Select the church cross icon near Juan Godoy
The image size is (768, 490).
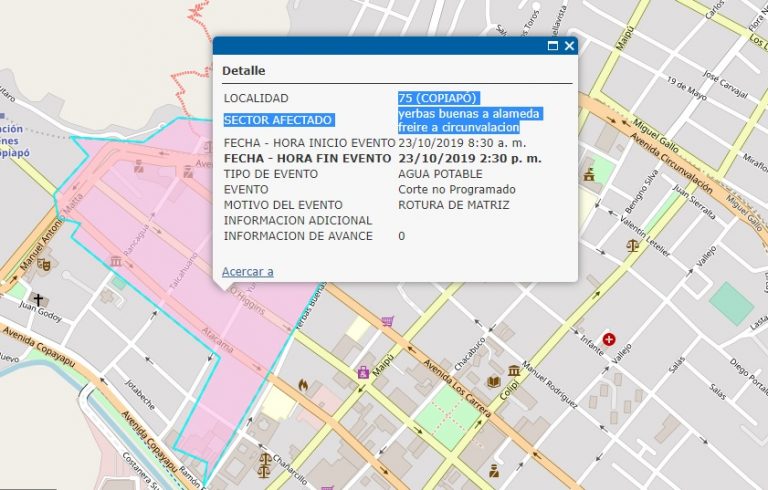point(38,299)
